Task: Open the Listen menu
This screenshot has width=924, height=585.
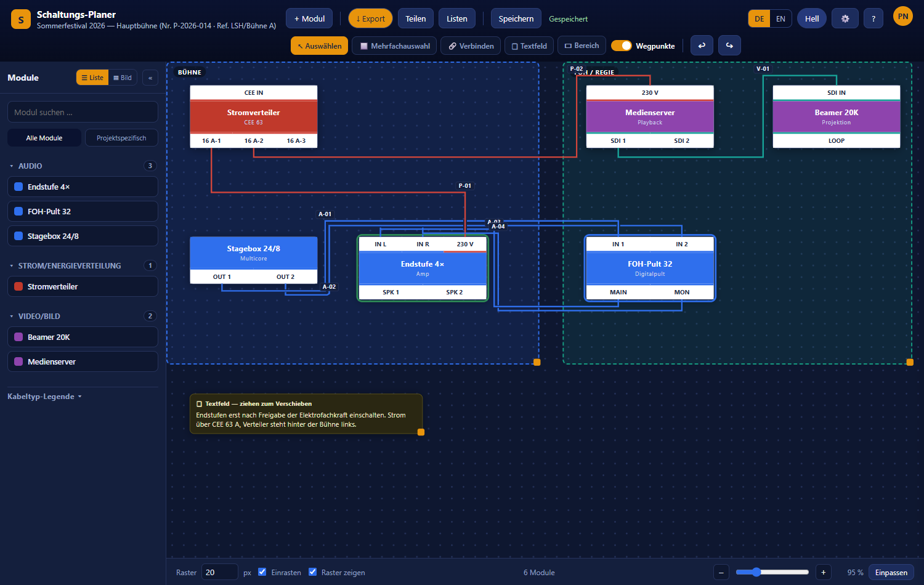Action: (457, 18)
